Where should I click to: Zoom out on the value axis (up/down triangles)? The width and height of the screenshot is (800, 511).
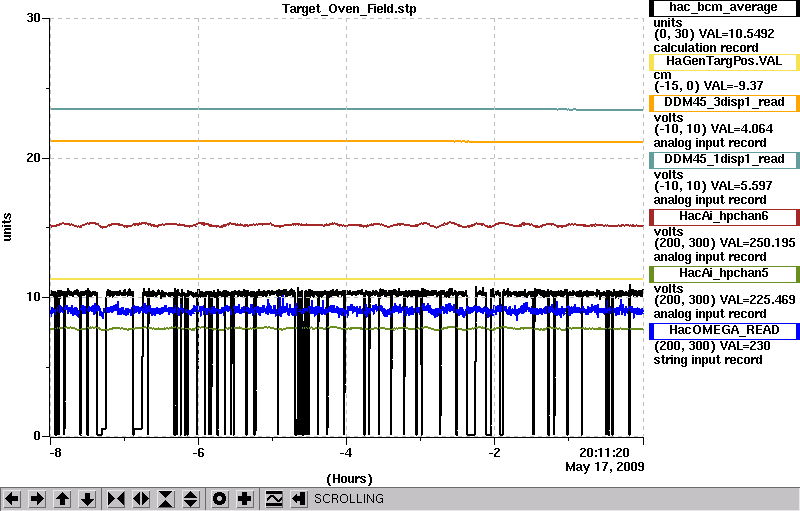tap(191, 499)
